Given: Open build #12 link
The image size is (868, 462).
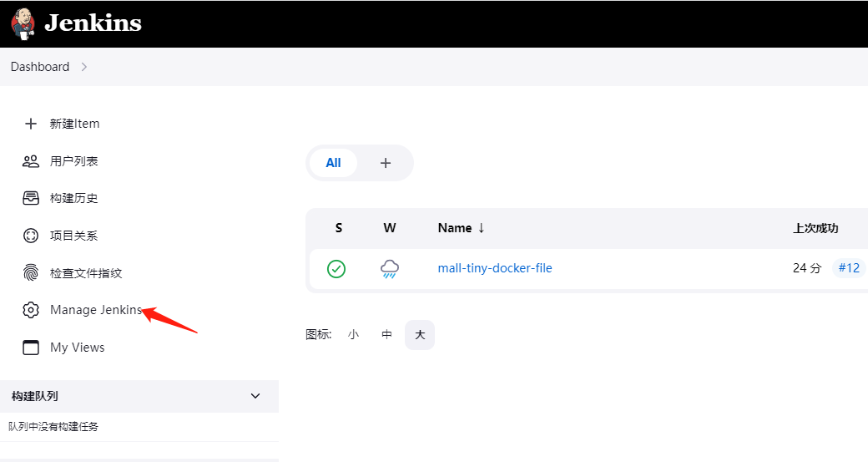Looking at the screenshot, I should tap(849, 268).
